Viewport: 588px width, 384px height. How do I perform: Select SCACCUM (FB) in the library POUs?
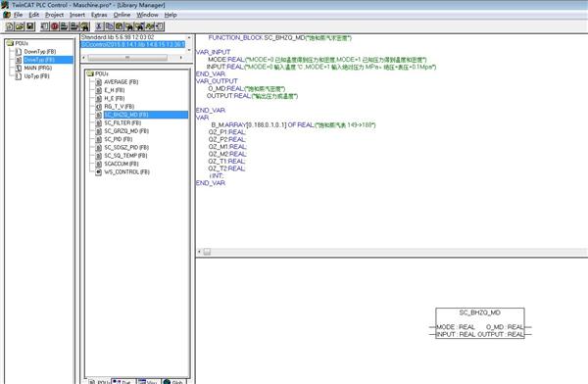[122, 164]
